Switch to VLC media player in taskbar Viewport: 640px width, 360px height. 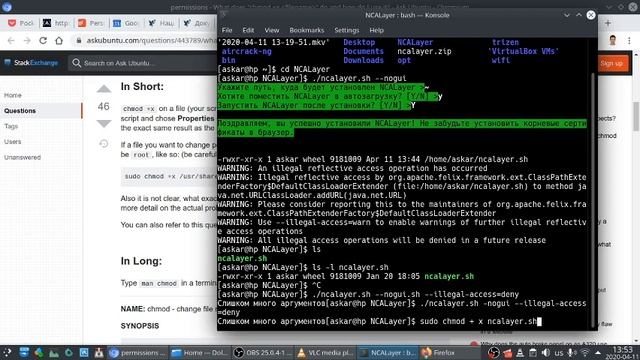point(325,353)
